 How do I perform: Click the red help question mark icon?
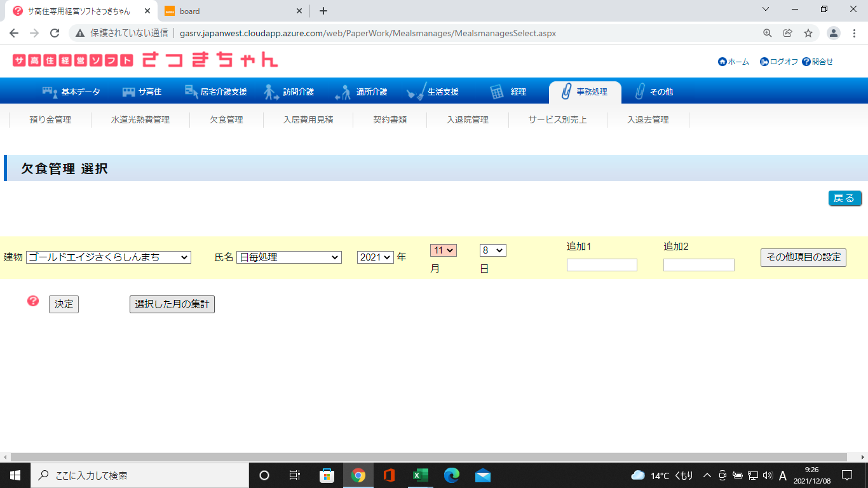(x=33, y=301)
